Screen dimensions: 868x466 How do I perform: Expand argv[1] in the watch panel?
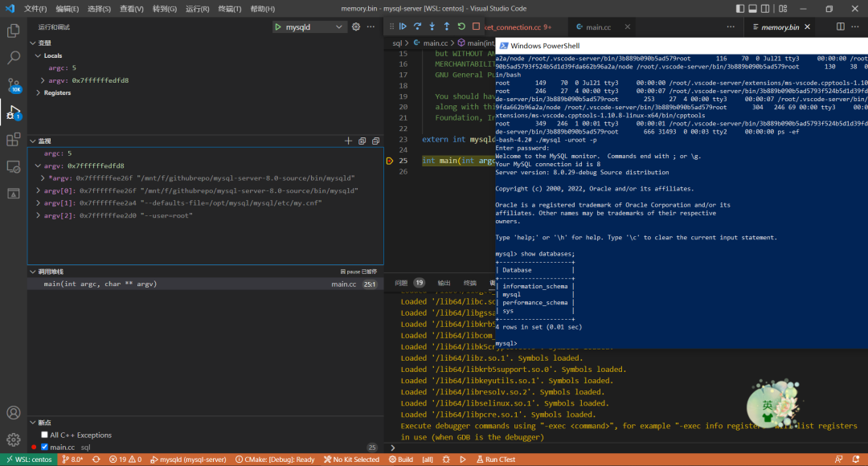tap(38, 203)
